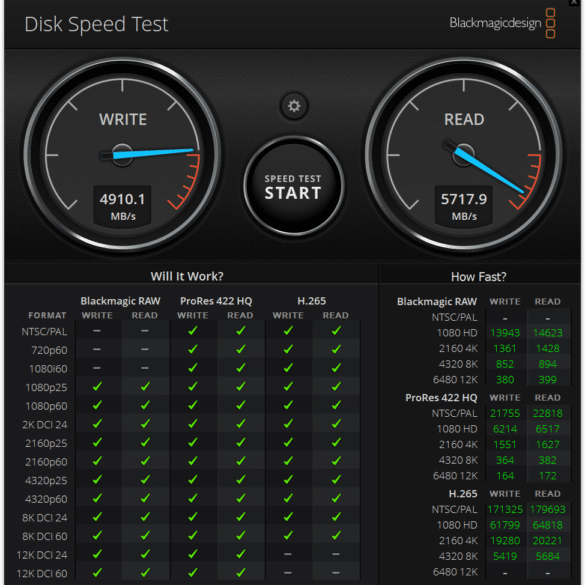Click the Blackmagicdesign logo

(502, 23)
